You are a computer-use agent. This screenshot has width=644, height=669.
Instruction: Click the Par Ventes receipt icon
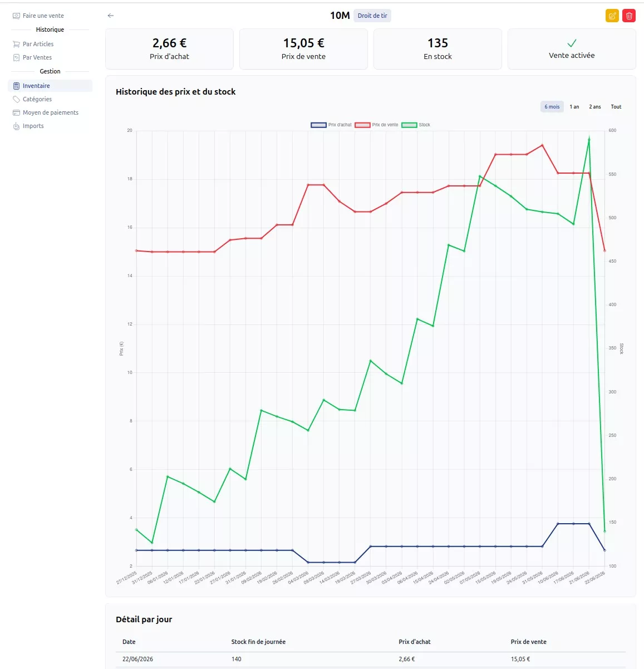coord(16,57)
